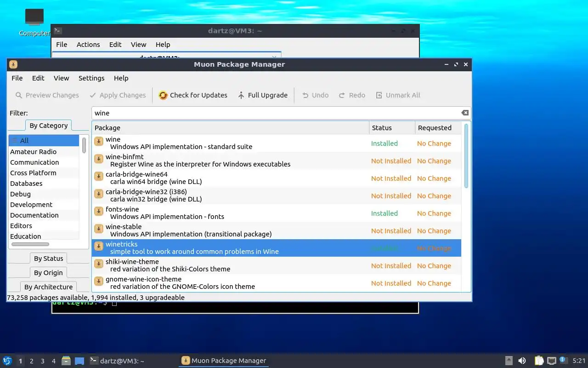588x368 pixels.
Task: Select the Debug category
Action: (44, 194)
